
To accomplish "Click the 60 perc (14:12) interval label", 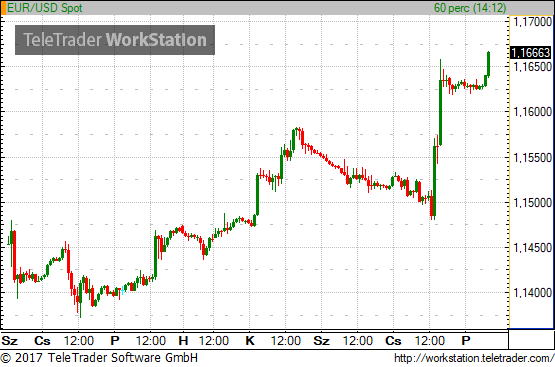I will [470, 8].
